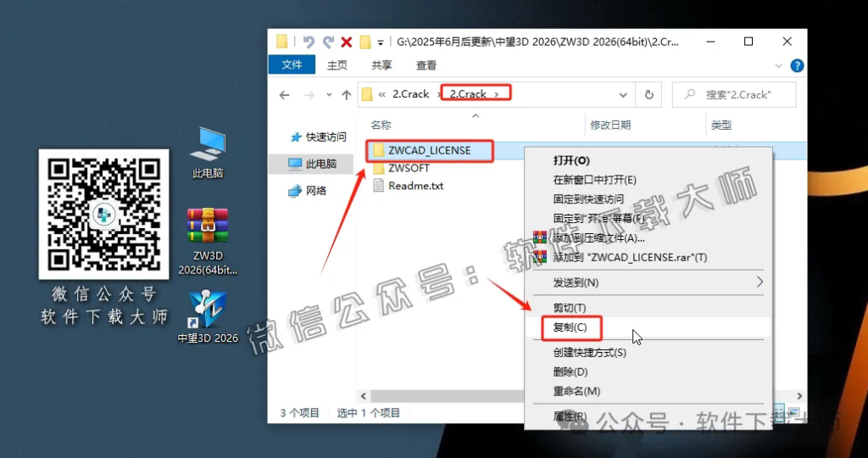
Task: Click the first 2.Crack breadcrumb
Action: pyautogui.click(x=411, y=94)
